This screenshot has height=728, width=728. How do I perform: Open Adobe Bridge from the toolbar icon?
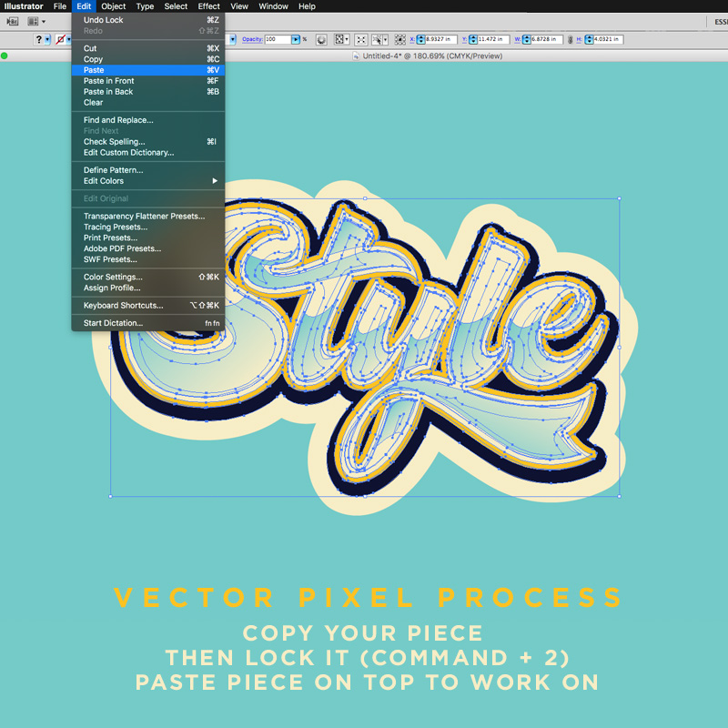click(x=13, y=21)
